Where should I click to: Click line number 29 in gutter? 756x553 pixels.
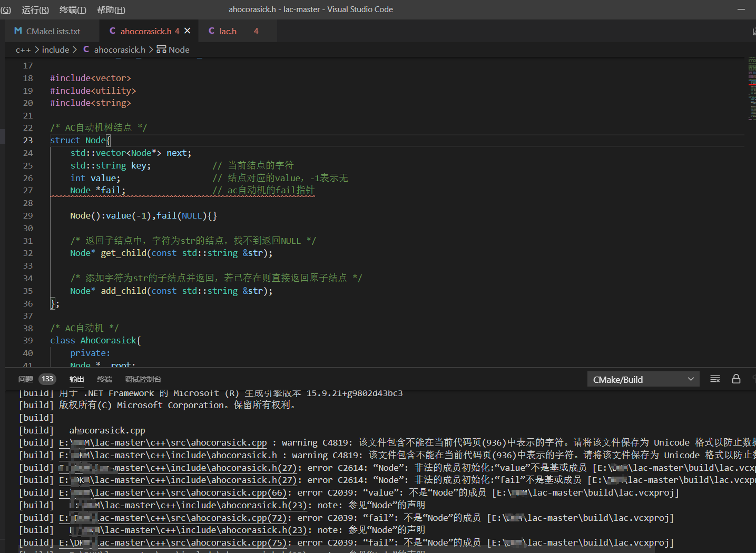27,215
